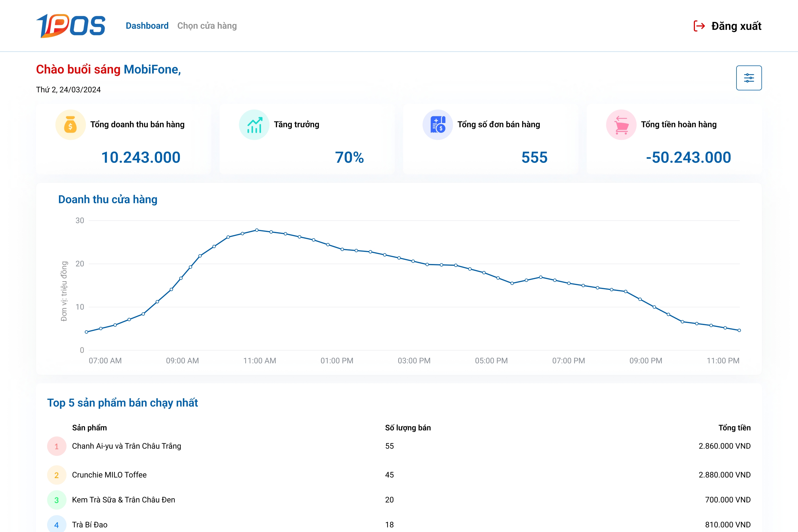The width and height of the screenshot is (798, 532).
Task: Click the green growth chart icon
Action: (x=254, y=124)
